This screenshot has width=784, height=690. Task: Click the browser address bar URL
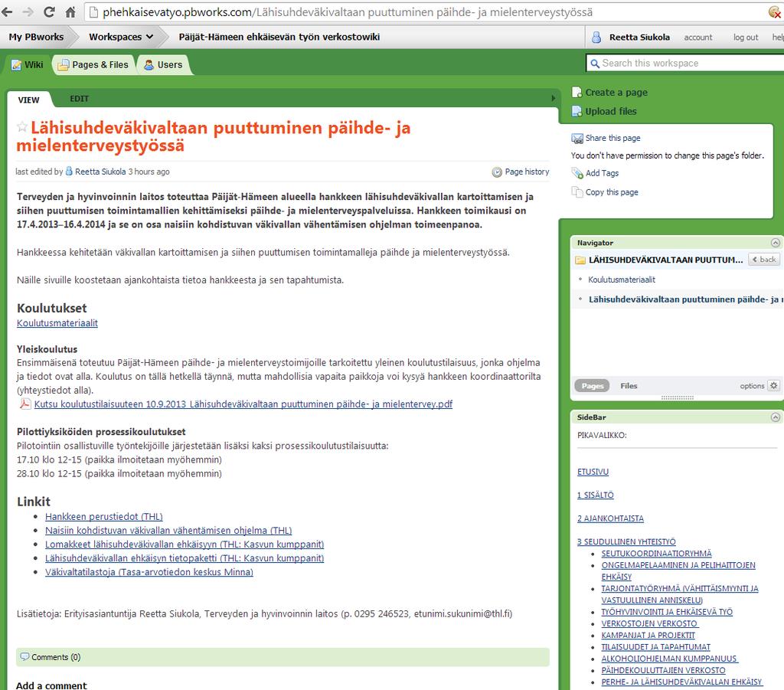pos(348,12)
